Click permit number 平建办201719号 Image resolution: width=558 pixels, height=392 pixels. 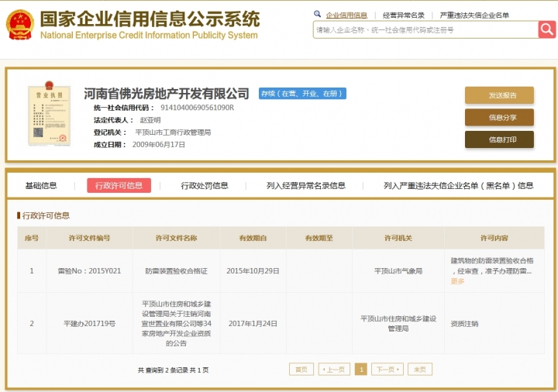[x=89, y=323]
